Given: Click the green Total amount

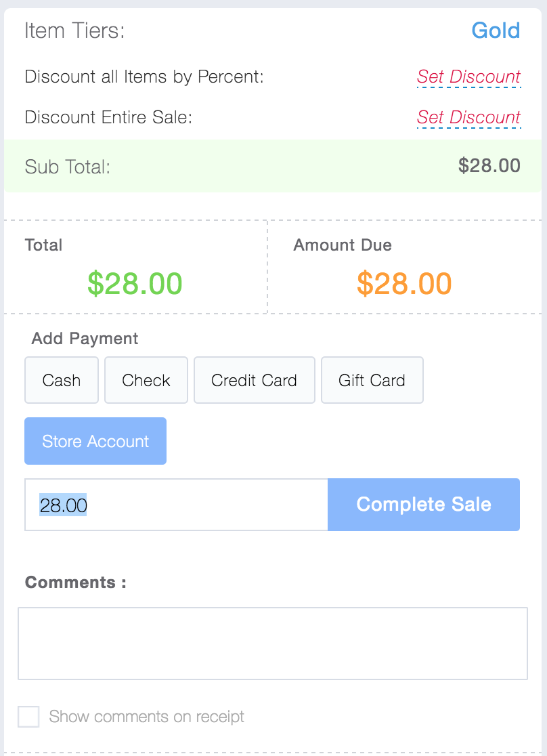Looking at the screenshot, I should pyautogui.click(x=135, y=283).
